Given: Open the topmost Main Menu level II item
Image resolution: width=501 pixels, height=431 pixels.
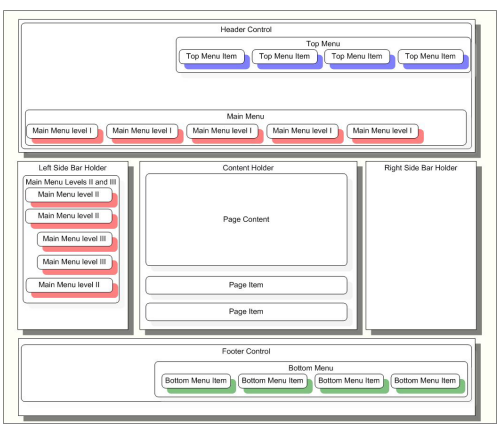Looking at the screenshot, I should click(x=69, y=195).
